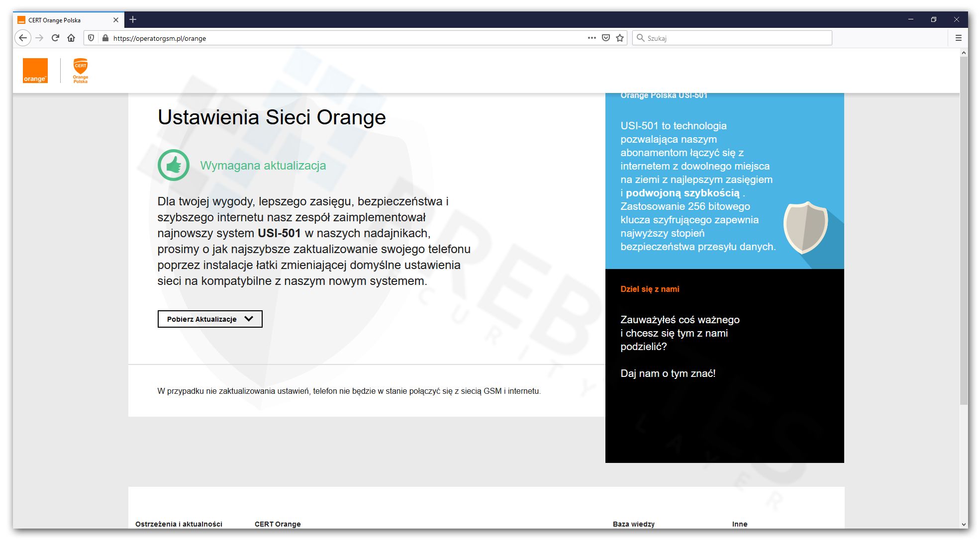
Task: Bookmark this page with the star icon
Action: click(x=620, y=38)
